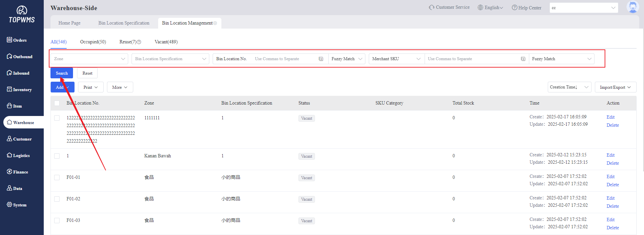Toggle the select-all checkbox in table header

point(57,103)
